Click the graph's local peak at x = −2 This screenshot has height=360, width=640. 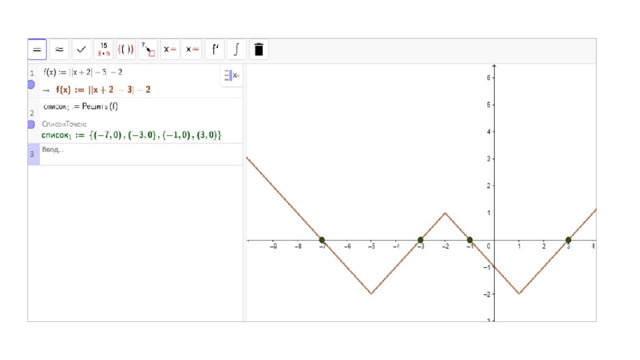pos(445,213)
